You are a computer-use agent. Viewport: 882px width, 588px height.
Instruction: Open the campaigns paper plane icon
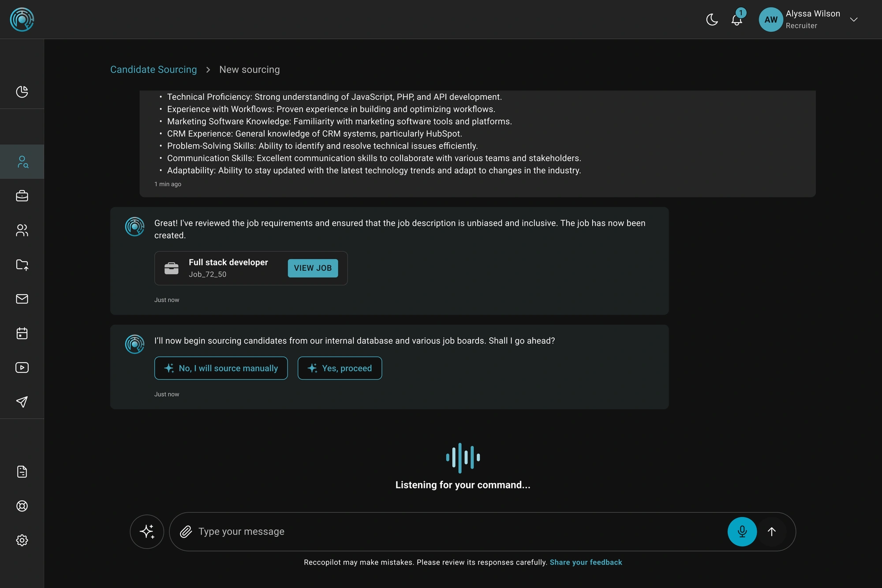[x=22, y=402]
